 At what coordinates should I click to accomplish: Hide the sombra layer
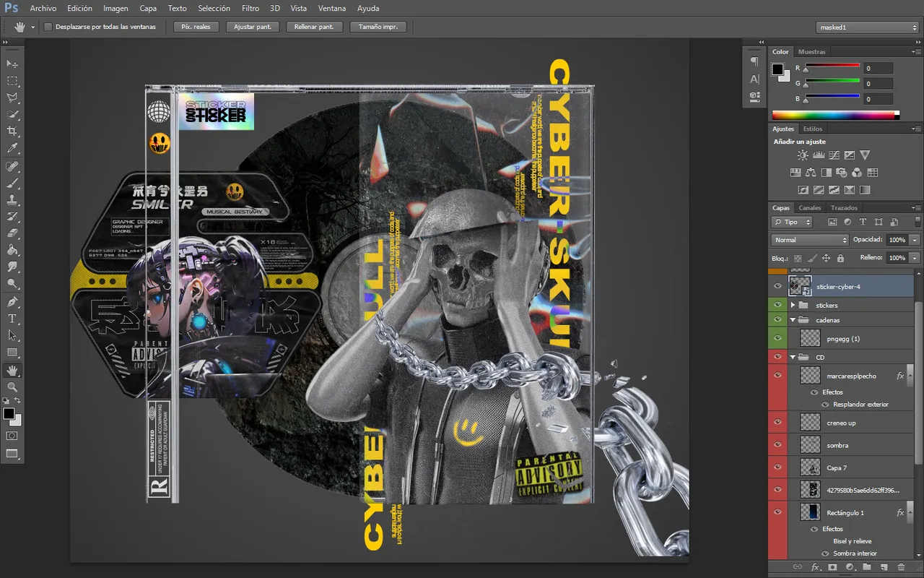pos(777,445)
